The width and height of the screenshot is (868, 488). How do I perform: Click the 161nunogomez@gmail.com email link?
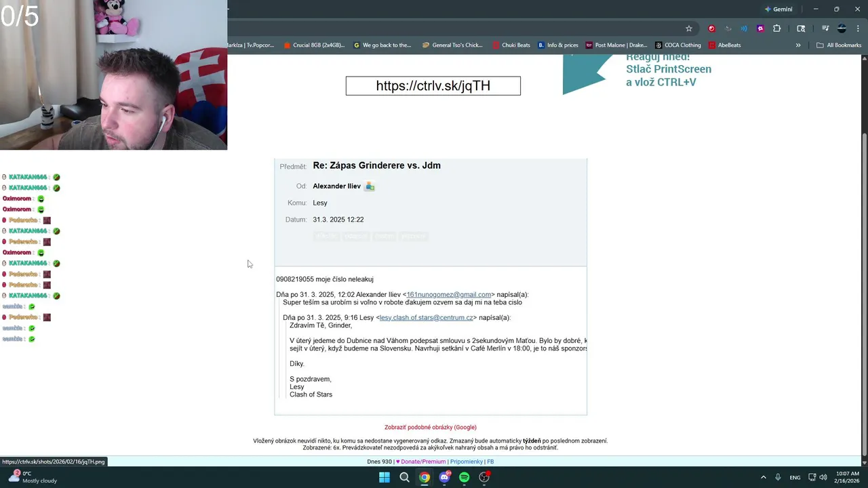pyautogui.click(x=449, y=295)
